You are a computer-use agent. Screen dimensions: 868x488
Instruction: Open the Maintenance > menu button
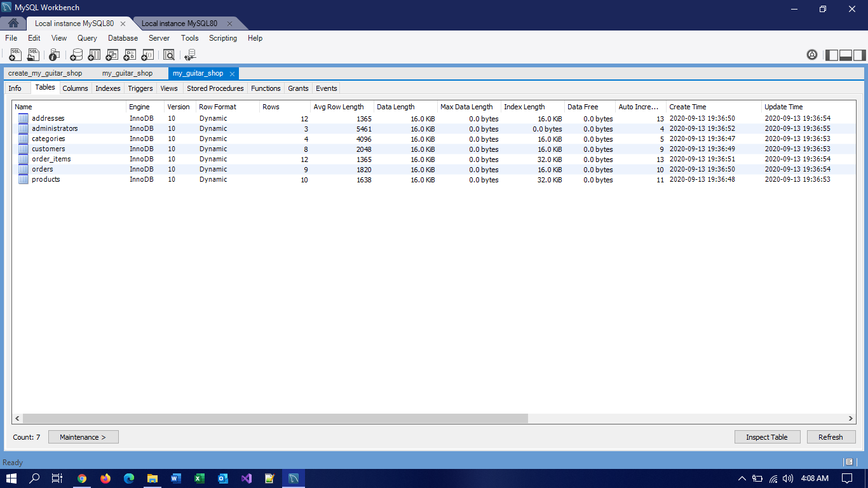[83, 437]
